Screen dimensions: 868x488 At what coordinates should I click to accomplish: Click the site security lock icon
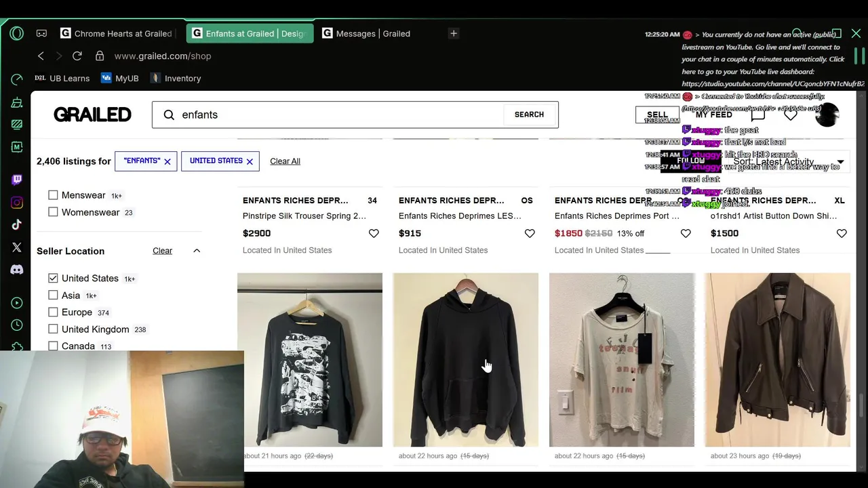tap(100, 56)
